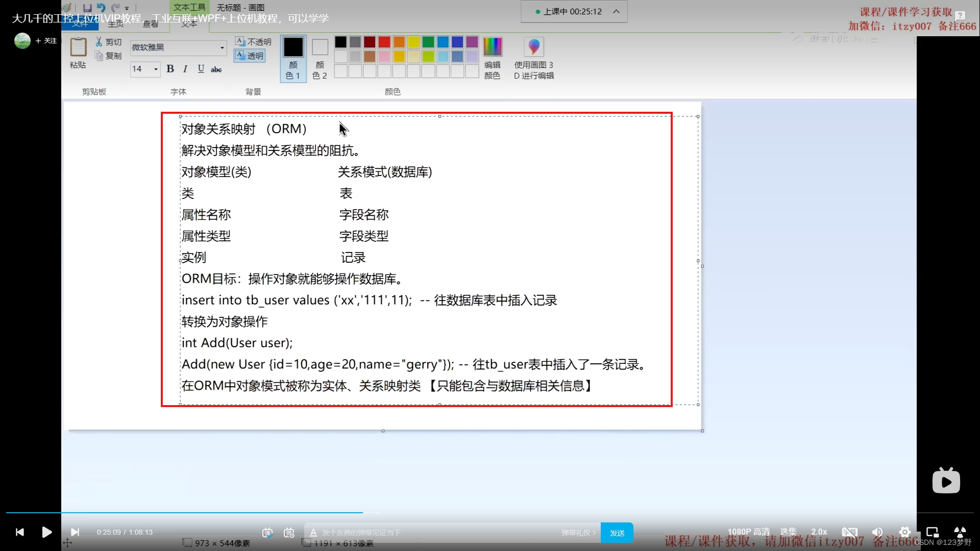The image size is (980, 551).
Task: Switch to the 主页 home tab
Action: [116, 23]
